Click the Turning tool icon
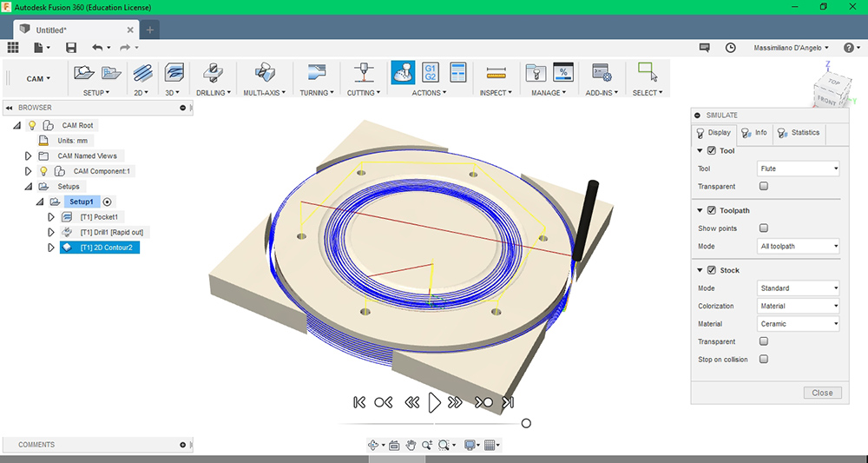 [317, 73]
